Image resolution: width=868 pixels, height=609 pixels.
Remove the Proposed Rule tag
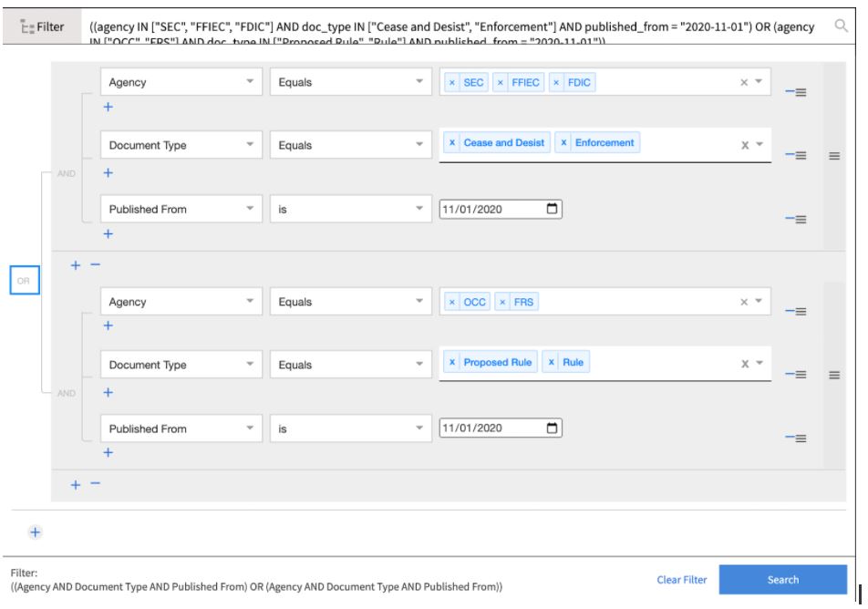451,362
